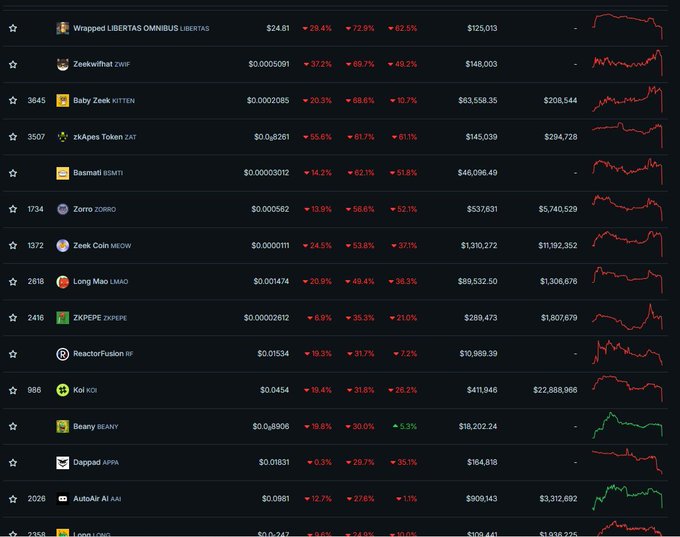
Task: Open the Zeek Coin logo icon
Action: (x=62, y=246)
